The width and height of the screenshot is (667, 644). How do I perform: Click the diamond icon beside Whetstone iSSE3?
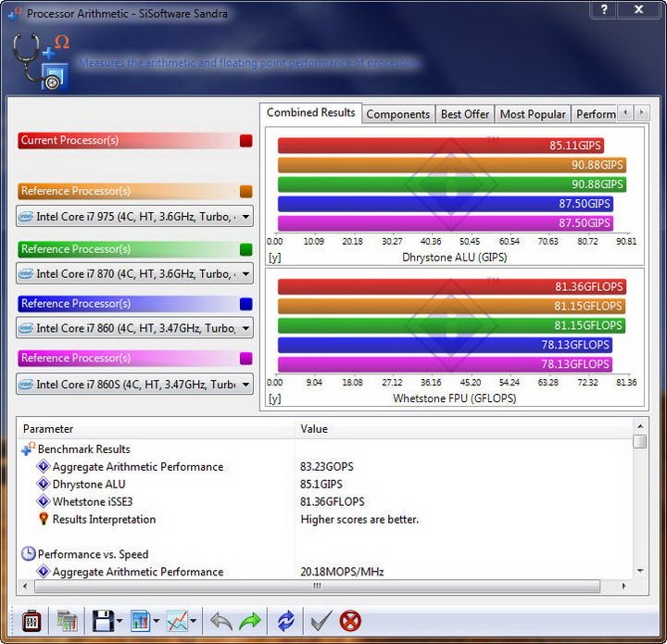click(x=44, y=501)
